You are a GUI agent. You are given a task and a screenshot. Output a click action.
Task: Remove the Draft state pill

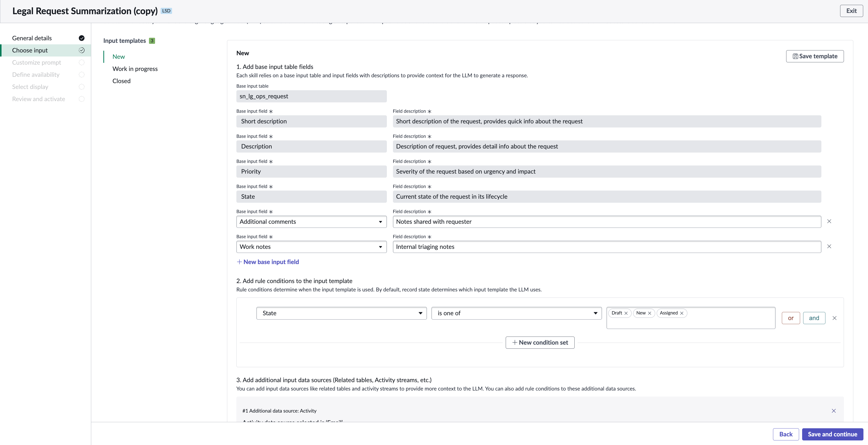626,313
